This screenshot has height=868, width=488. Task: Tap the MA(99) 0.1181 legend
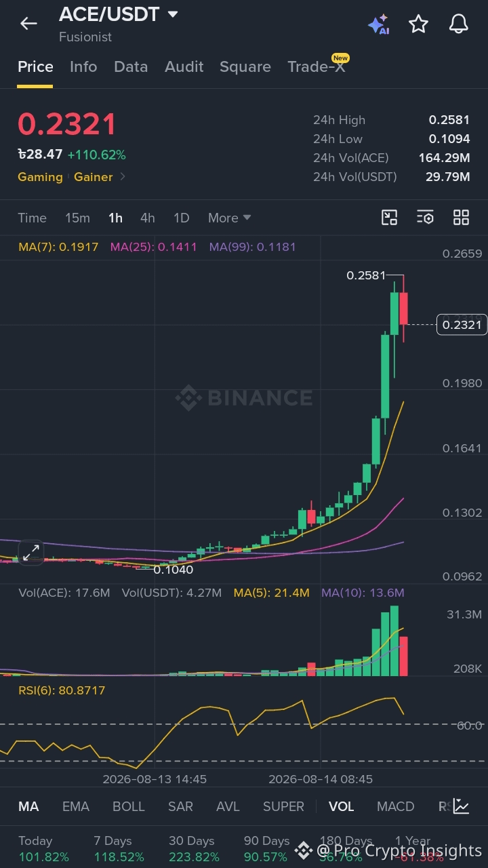coord(253,247)
